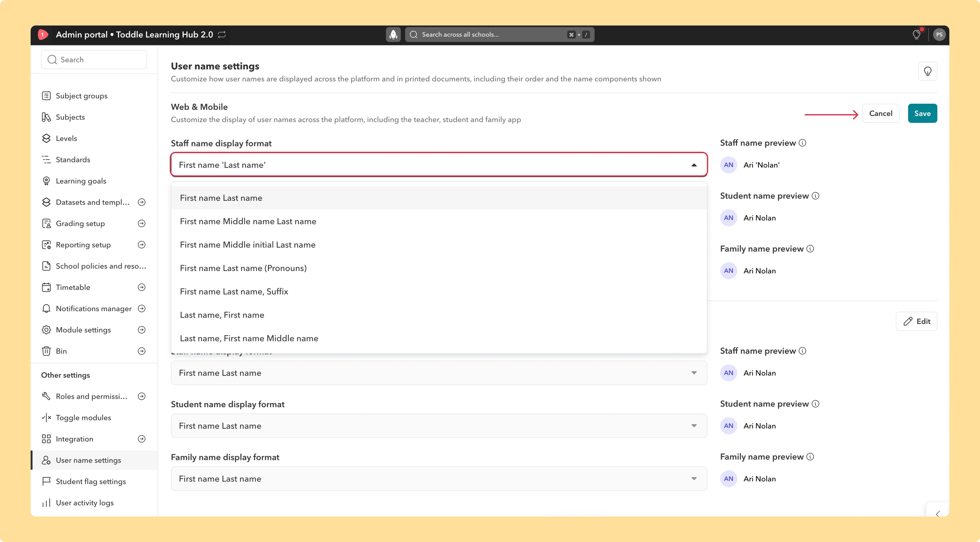Screen dimensions: 980x542
Task: Go to School policies and resources
Action: click(94, 266)
